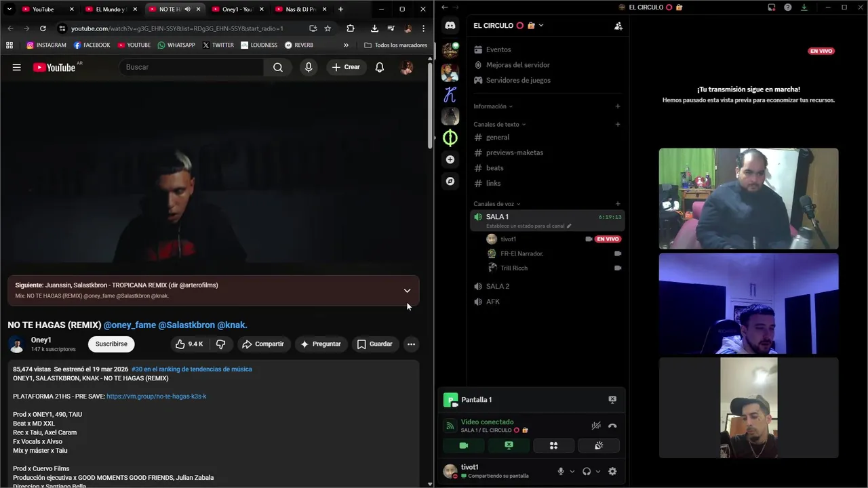Viewport: 868px width, 488px height.
Task: Click Trill Ricch webcam thumbnail in Discord
Action: (749, 408)
